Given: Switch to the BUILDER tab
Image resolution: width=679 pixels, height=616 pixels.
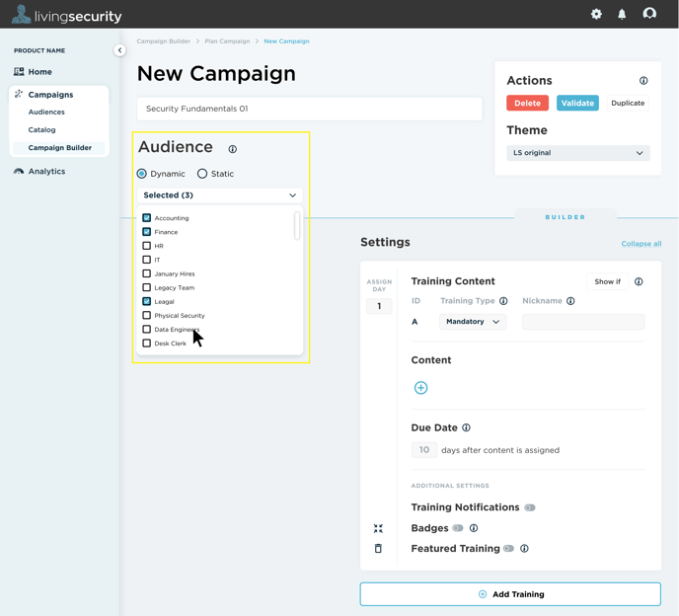Looking at the screenshot, I should [x=566, y=217].
